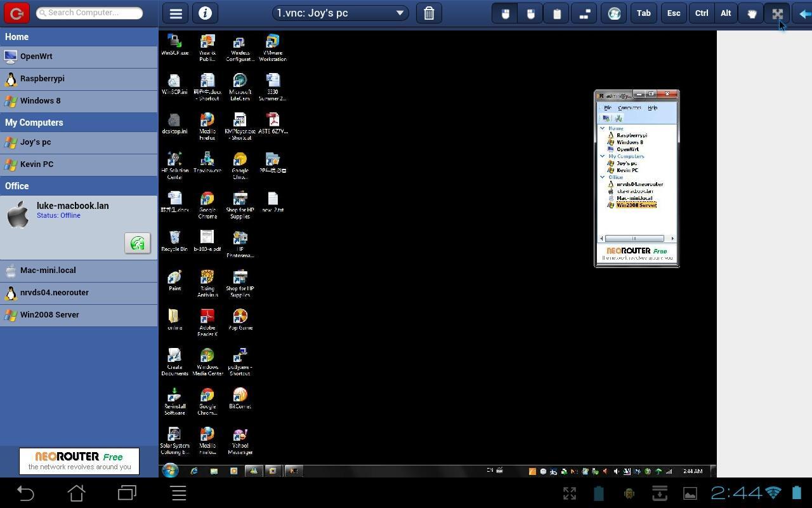This screenshot has height=508, width=812.
Task: Tap the green connect icon for luke-macbook.lan
Action: pos(137,243)
